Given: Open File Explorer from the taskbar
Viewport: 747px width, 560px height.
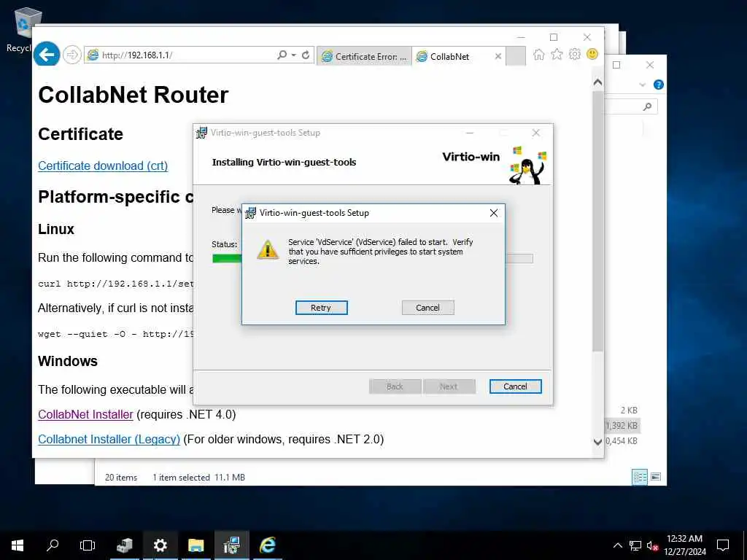Looking at the screenshot, I should pos(196,545).
